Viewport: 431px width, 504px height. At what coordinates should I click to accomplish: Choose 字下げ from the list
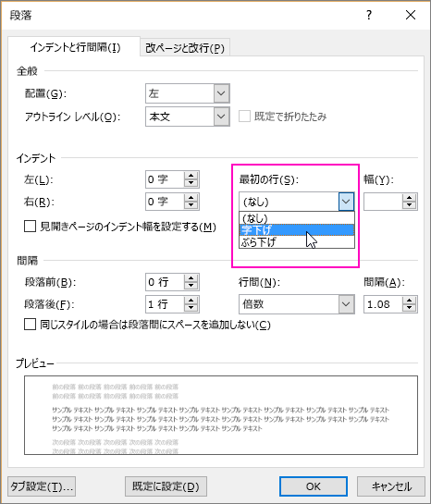click(x=297, y=230)
